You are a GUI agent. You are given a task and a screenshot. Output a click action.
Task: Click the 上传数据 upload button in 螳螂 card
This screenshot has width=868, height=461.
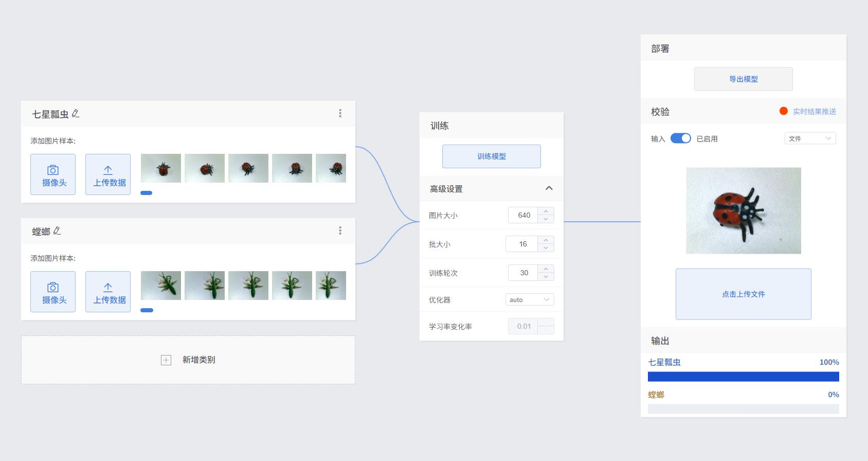[x=108, y=292]
